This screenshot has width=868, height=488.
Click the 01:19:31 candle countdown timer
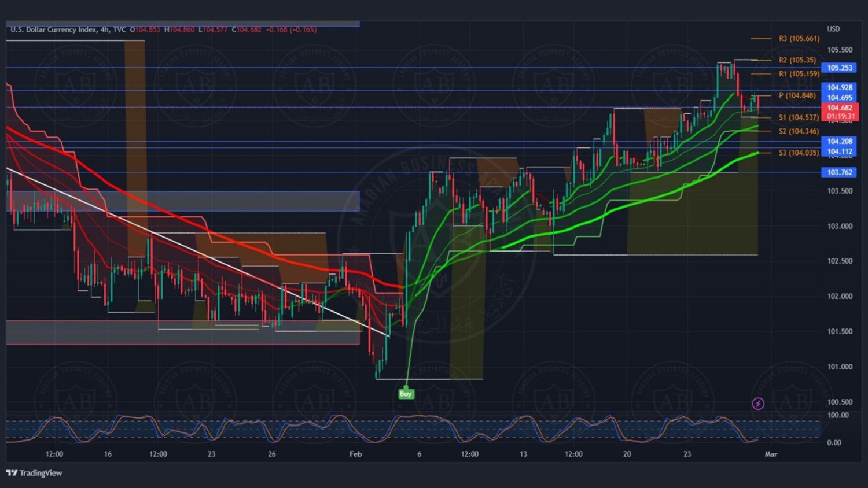(840, 117)
